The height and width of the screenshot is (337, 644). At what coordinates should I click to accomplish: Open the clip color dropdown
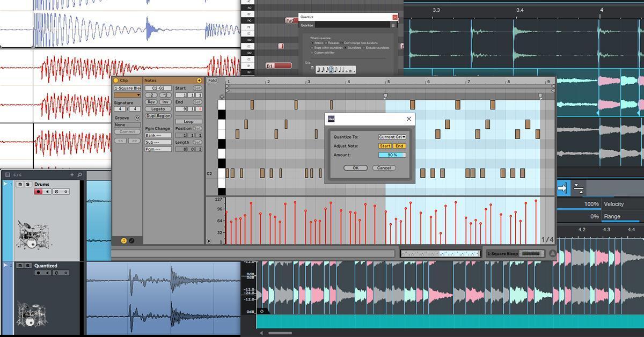click(127, 95)
